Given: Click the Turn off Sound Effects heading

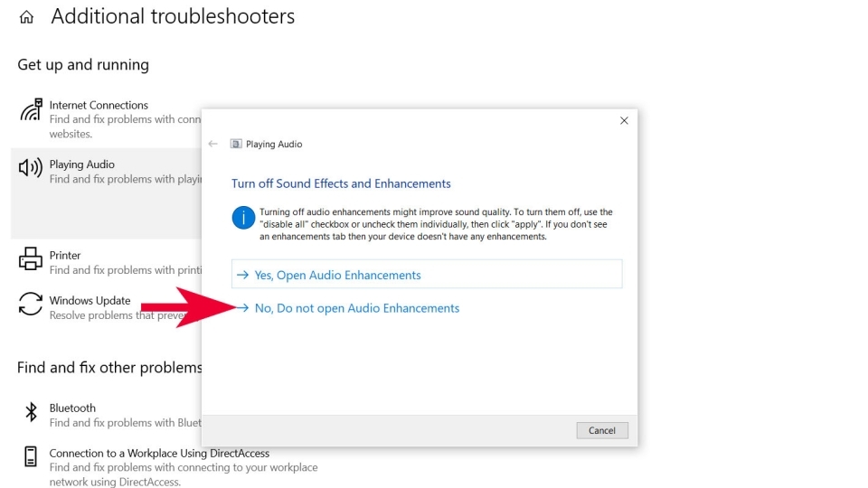Looking at the screenshot, I should tap(341, 183).
